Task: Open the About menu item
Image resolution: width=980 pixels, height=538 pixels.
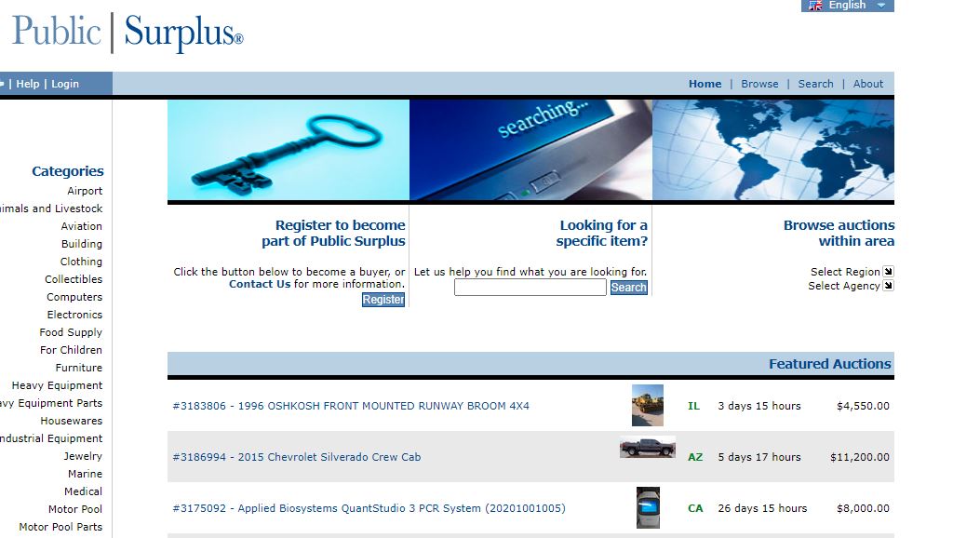Action: click(868, 84)
